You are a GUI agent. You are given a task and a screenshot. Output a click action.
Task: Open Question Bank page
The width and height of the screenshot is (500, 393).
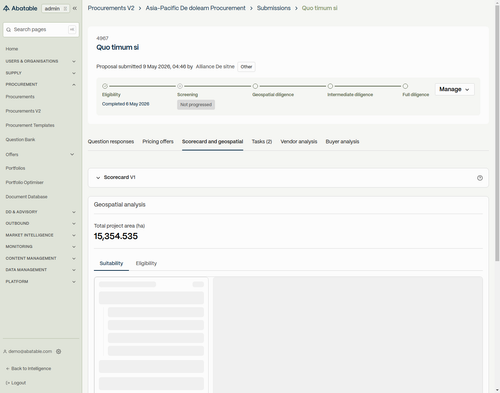tap(20, 140)
